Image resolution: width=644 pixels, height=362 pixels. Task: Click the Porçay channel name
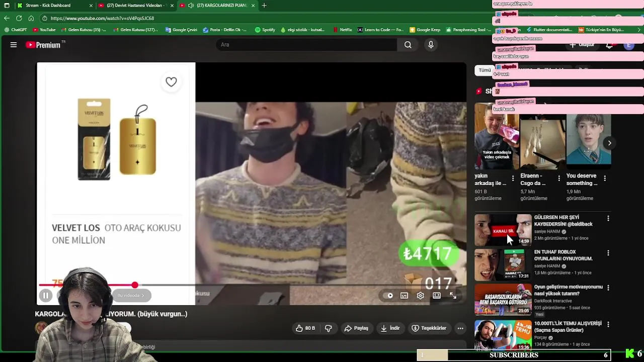pyautogui.click(x=540, y=338)
